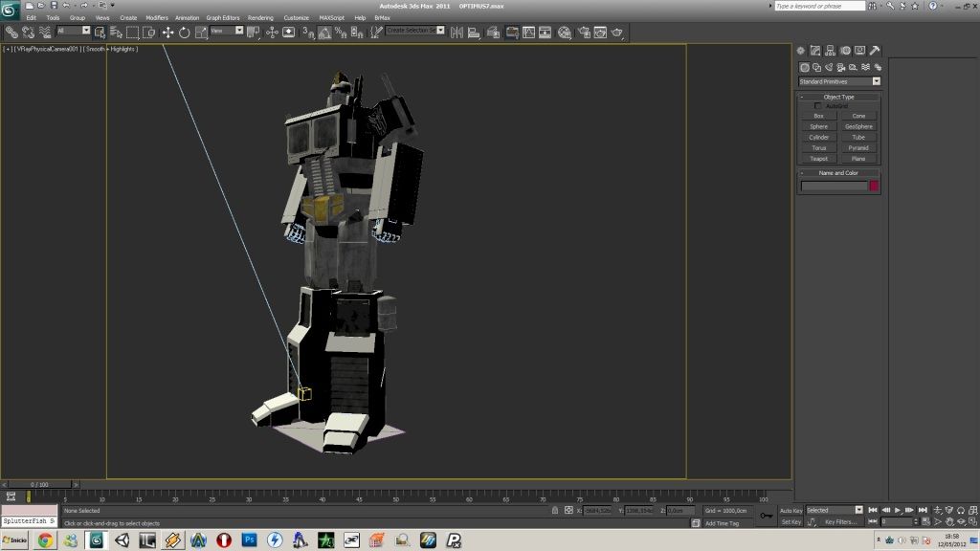Open the MAXScript menu
Viewport: 980px width, 551px height.
pyautogui.click(x=332, y=18)
